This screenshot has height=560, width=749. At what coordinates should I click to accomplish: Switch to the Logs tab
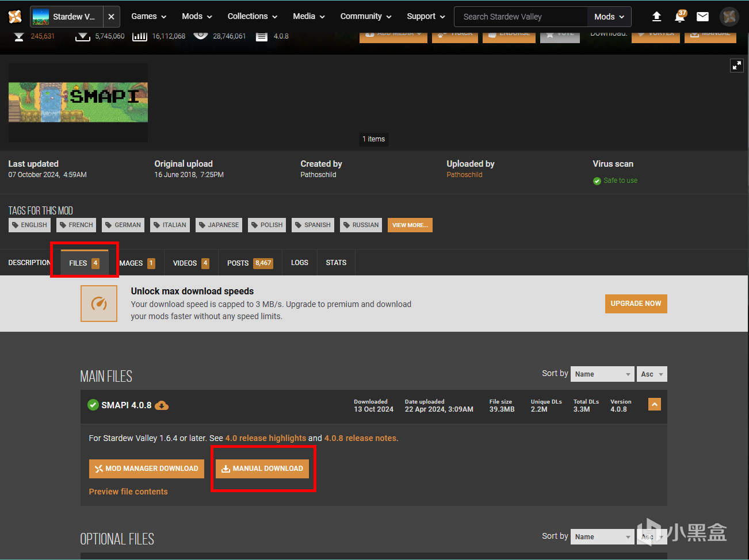[x=300, y=263]
